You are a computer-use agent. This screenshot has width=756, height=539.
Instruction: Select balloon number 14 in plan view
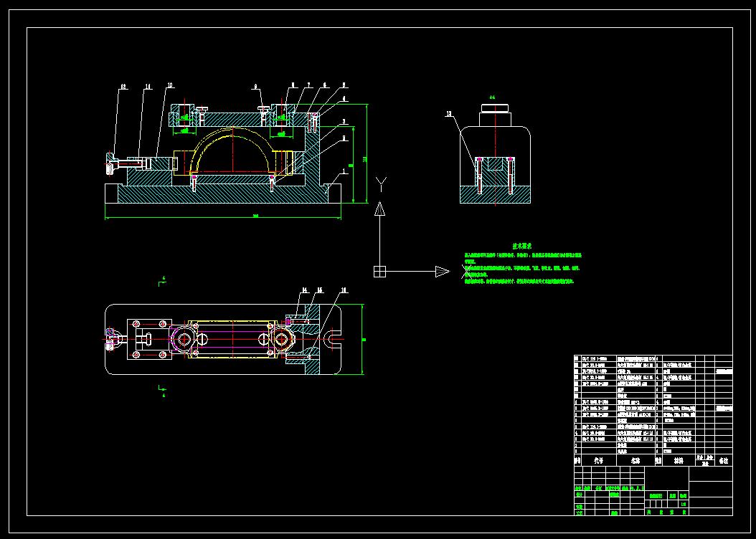[305, 290]
